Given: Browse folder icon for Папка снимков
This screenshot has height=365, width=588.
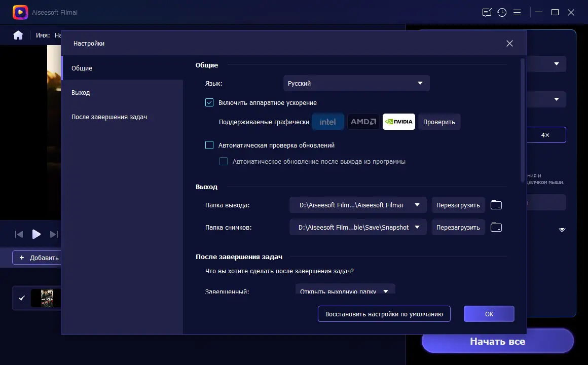Looking at the screenshot, I should click(x=496, y=227).
